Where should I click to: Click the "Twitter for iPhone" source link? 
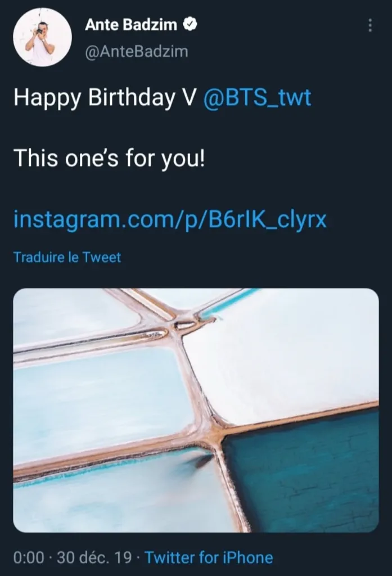209,557
